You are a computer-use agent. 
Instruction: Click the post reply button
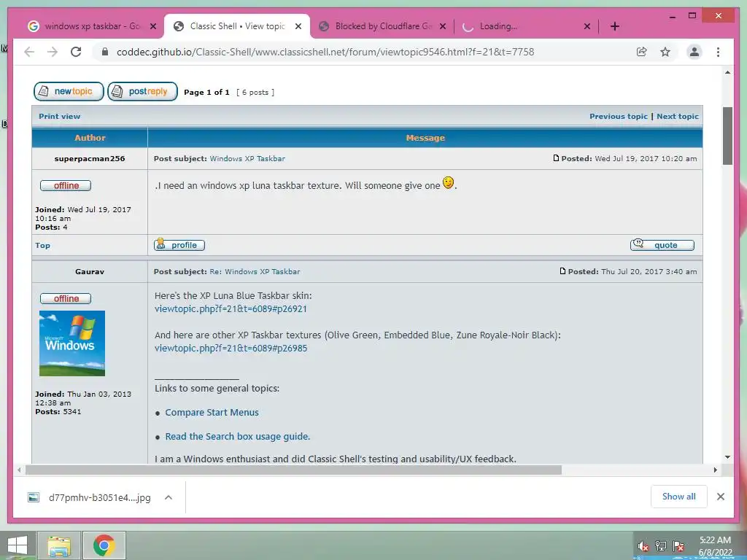tap(142, 91)
